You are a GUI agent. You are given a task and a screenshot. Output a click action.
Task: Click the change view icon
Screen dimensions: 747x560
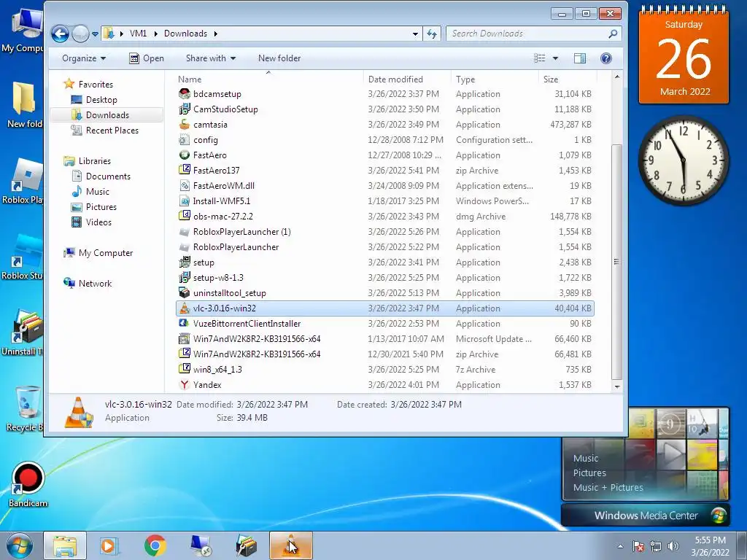pos(539,58)
